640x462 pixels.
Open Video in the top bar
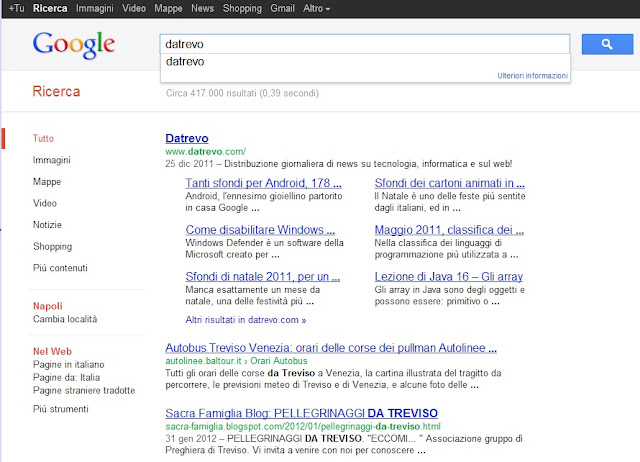coord(134,8)
